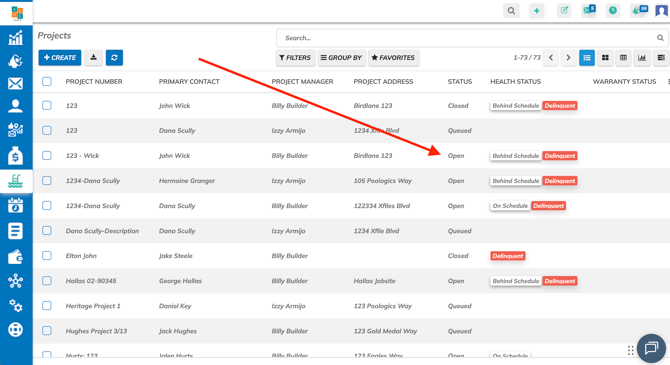
Task: Sort by Project Manager column header
Action: tap(302, 81)
